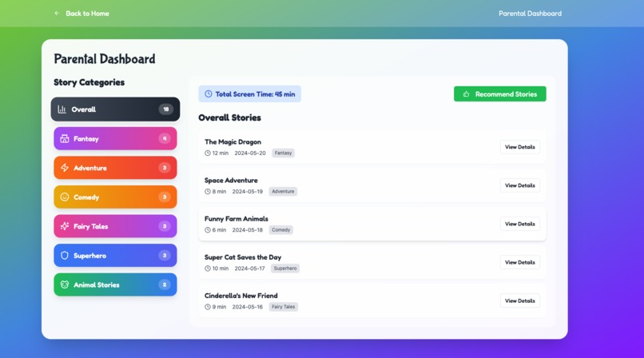Viewport: 644px width, 358px height.
Task: View Details for Space Adventure
Action: coord(520,185)
